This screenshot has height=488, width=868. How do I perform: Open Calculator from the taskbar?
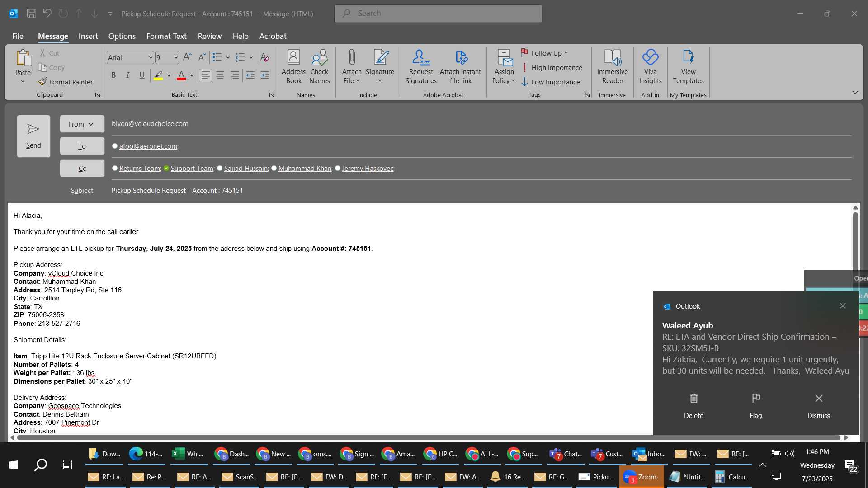click(732, 477)
